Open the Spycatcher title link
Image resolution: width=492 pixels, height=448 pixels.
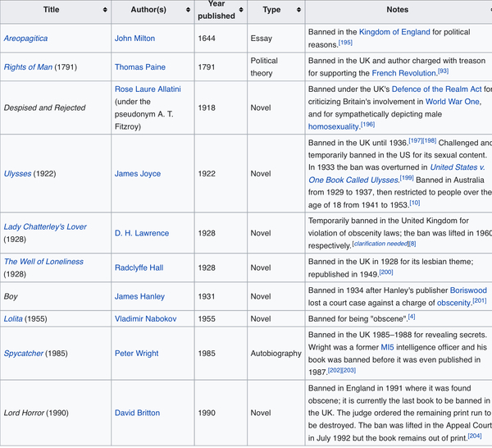tap(24, 353)
